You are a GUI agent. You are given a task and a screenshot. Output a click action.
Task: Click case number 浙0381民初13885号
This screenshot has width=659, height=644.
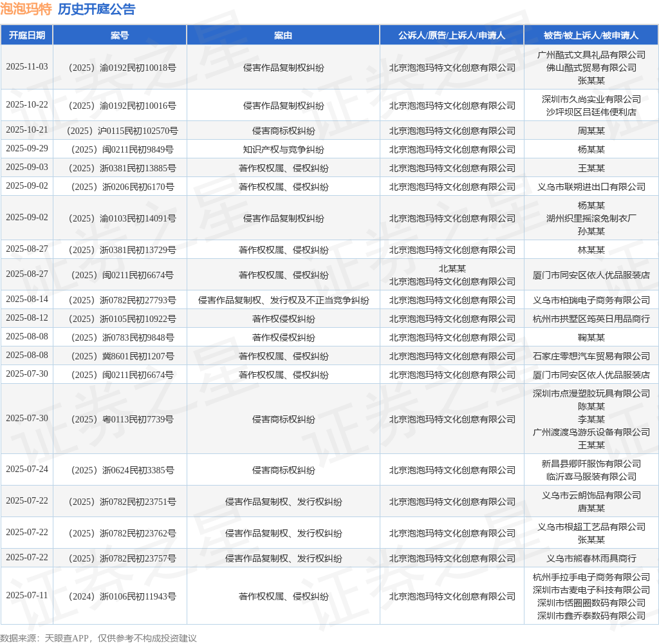click(x=122, y=168)
